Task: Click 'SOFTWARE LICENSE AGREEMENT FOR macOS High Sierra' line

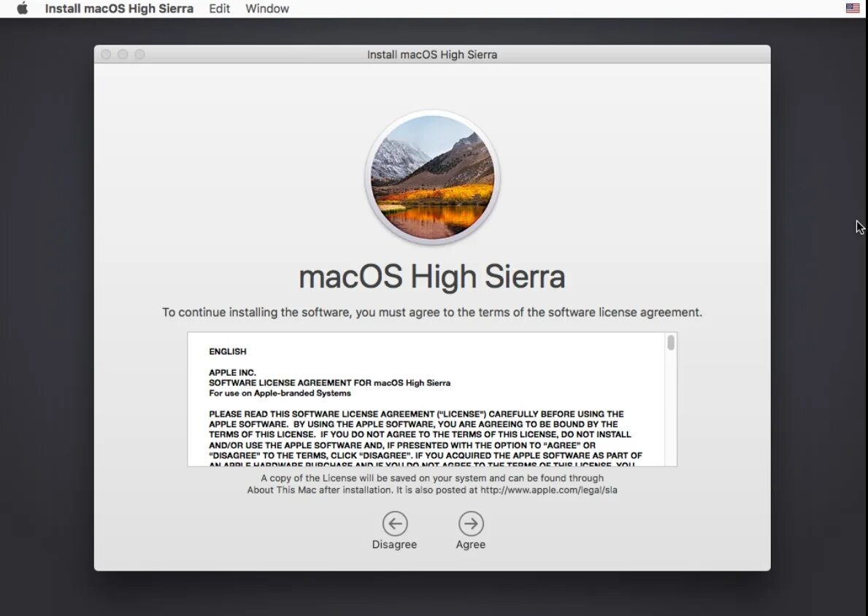Action: coord(329,383)
